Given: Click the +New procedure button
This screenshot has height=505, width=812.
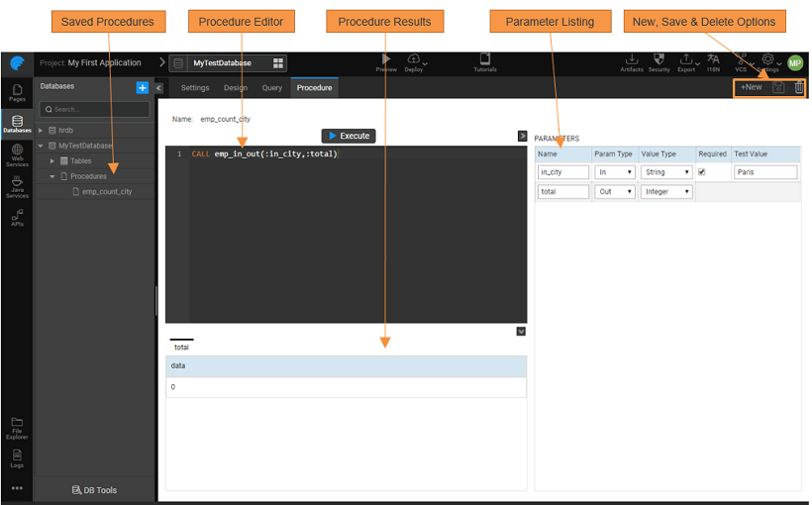Looking at the screenshot, I should tap(751, 87).
